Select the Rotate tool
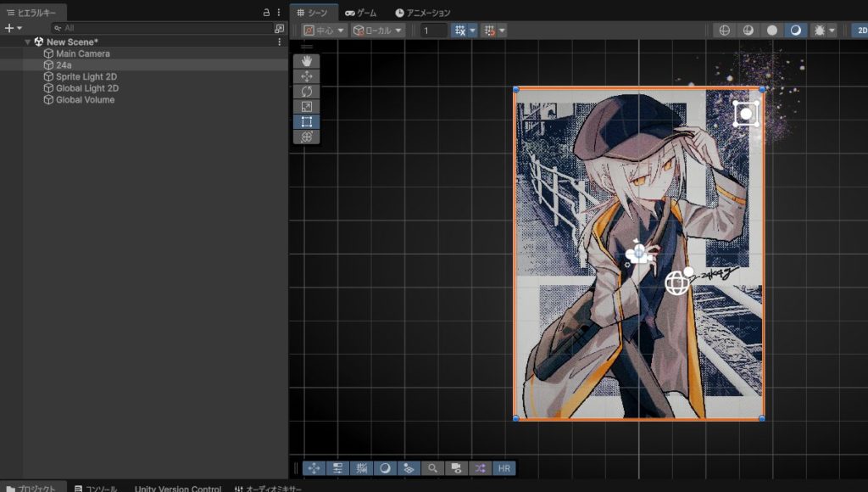Viewport: 868px width, 492px height. pos(306,92)
